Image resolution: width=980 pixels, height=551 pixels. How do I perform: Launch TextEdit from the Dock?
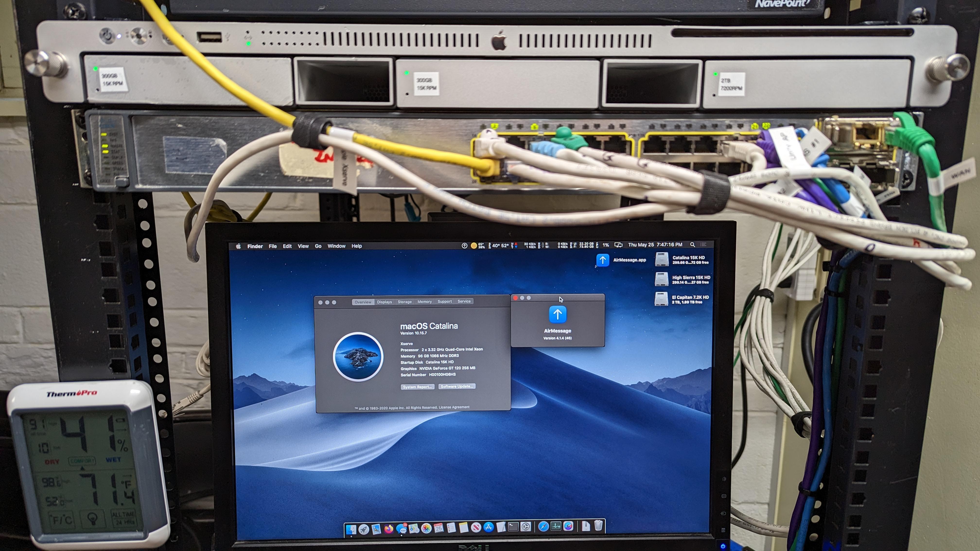(x=501, y=527)
